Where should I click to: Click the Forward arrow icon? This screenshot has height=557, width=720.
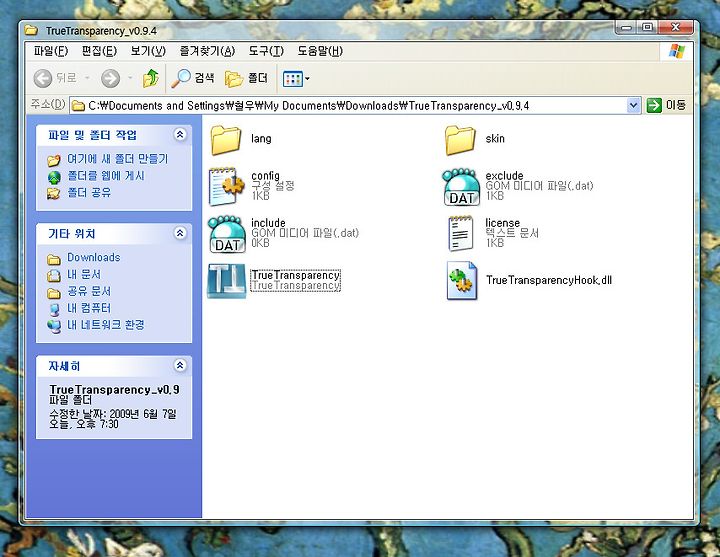[x=110, y=79]
